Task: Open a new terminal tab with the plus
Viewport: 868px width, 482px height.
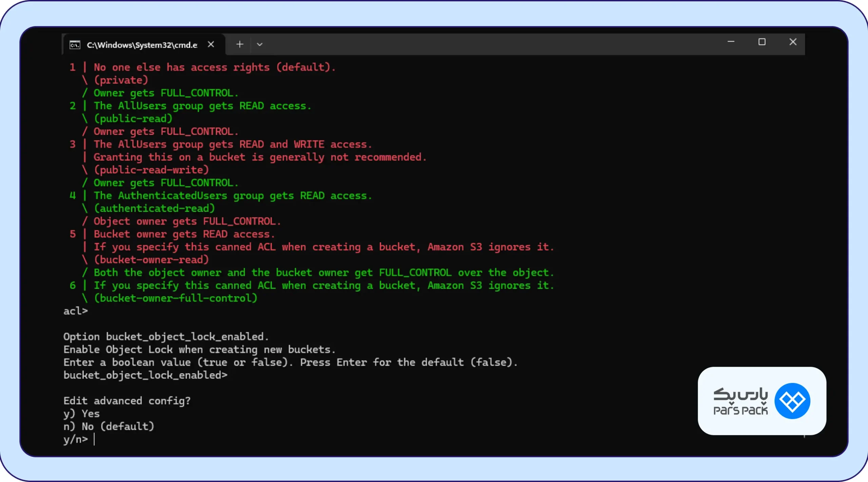Action: (x=240, y=44)
